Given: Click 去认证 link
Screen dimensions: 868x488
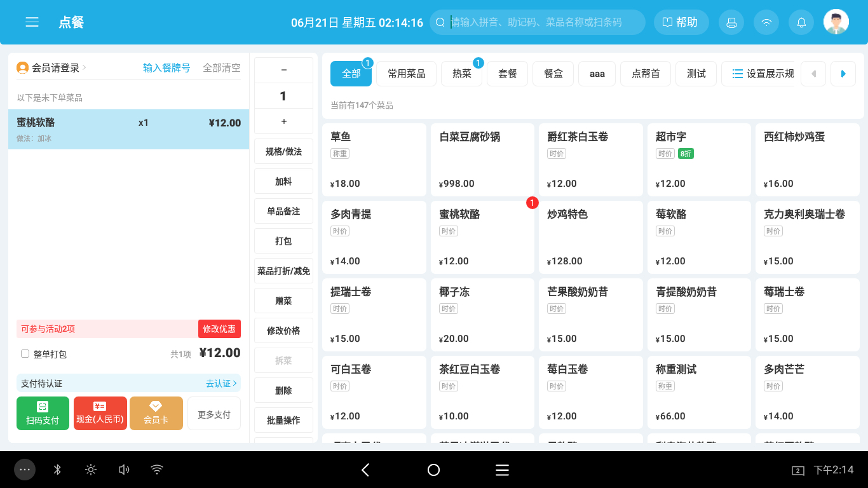Looking at the screenshot, I should [x=221, y=383].
